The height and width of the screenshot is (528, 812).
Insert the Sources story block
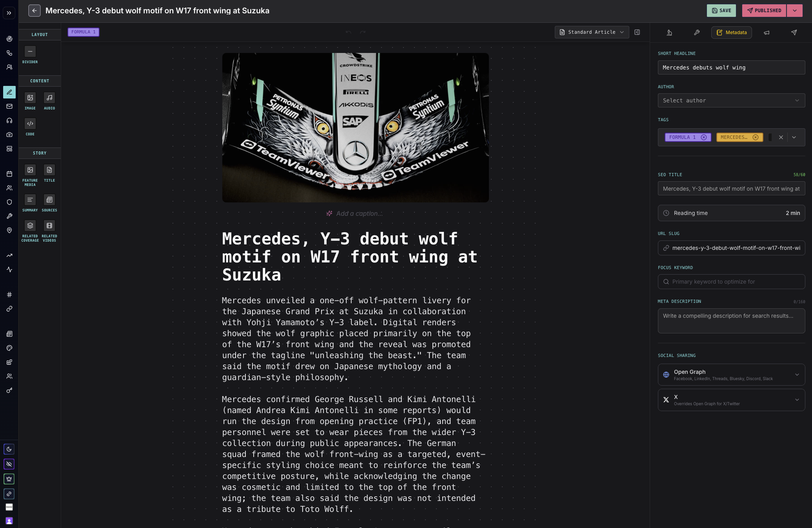point(49,200)
